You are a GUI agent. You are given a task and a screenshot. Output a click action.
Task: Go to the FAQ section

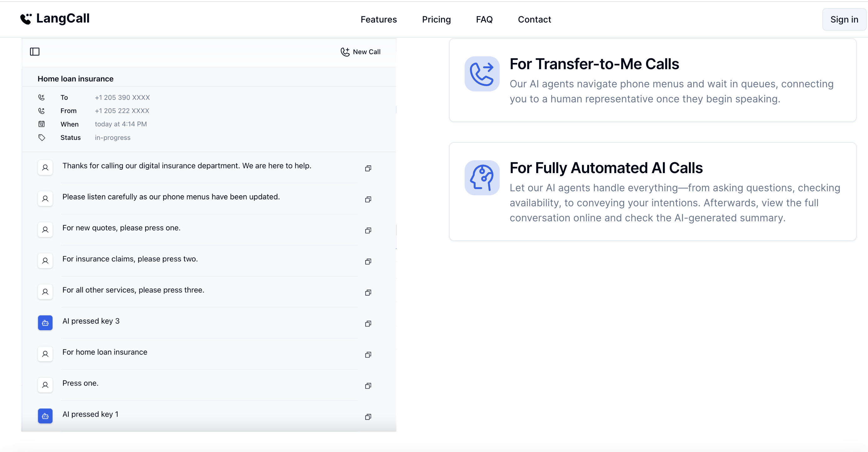click(x=484, y=20)
